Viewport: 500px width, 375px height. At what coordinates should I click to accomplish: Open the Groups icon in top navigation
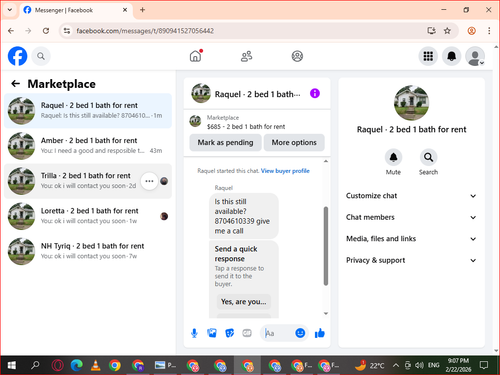point(297,56)
